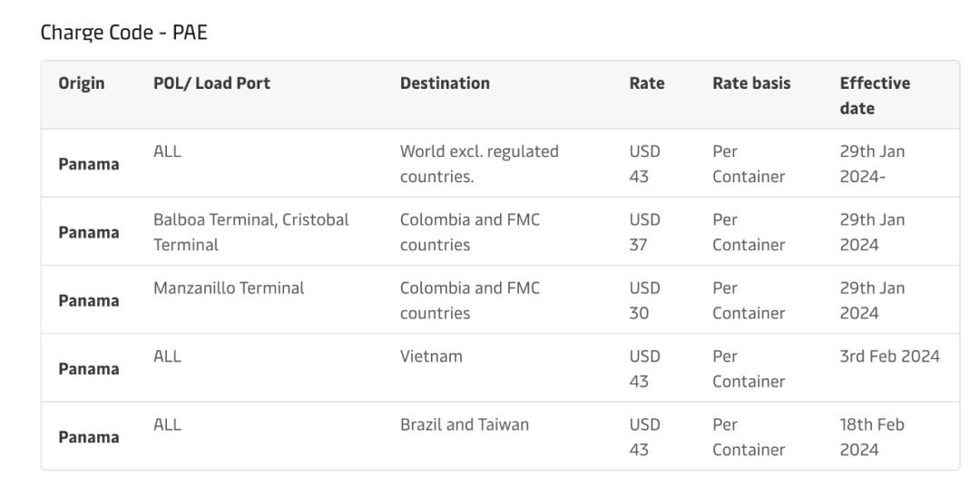The height and width of the screenshot is (487, 980).
Task: Select the "3rd Feb 2024" effective date
Action: (889, 356)
